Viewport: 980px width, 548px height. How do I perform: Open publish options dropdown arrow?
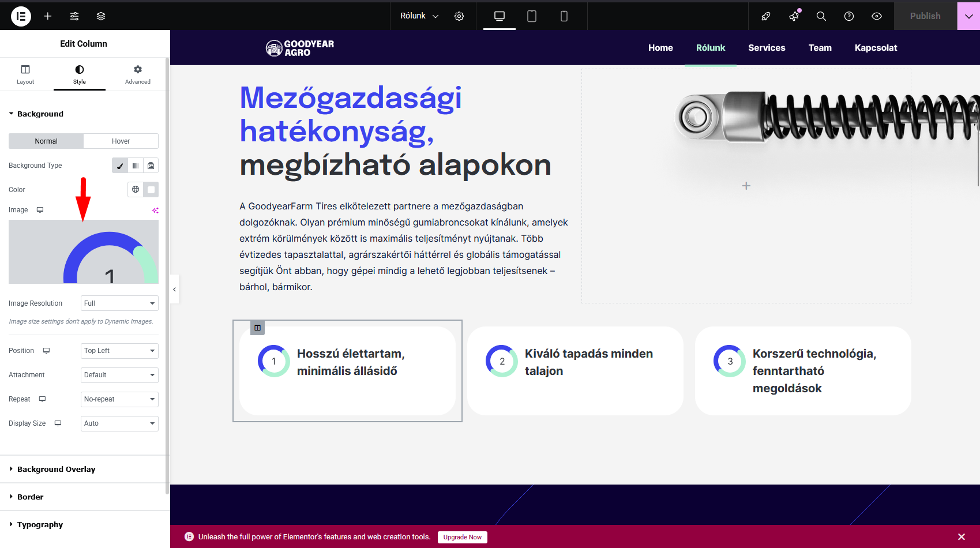click(x=968, y=16)
